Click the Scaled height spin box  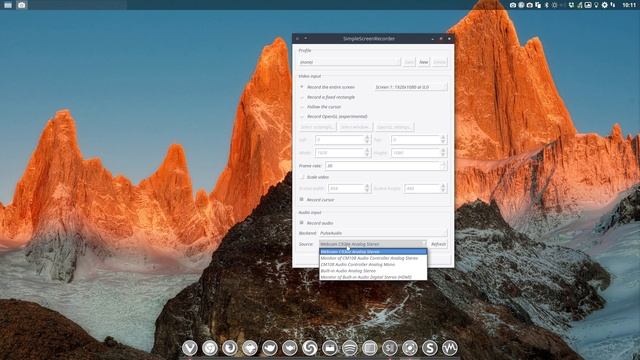pyautogui.click(x=425, y=188)
